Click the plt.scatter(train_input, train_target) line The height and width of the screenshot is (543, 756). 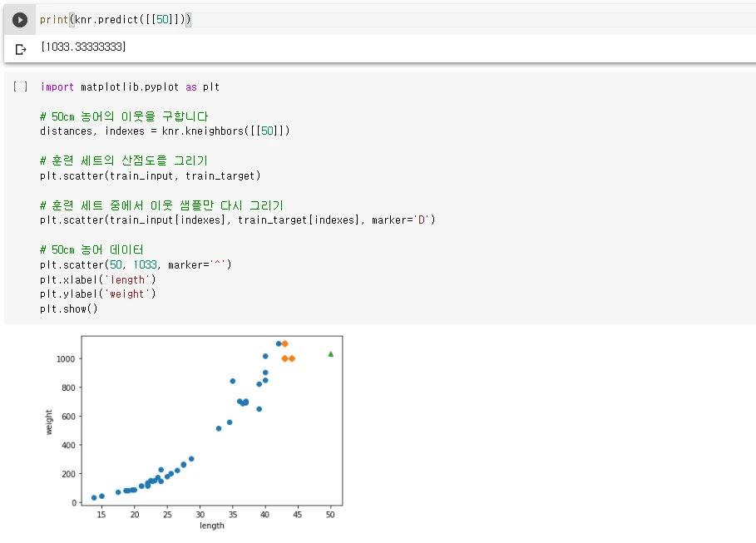pos(151,176)
